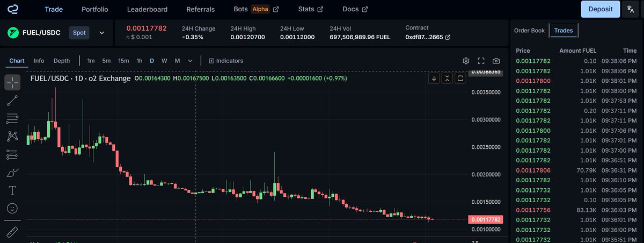This screenshot has width=644, height=243.
Task: Click the o2 exchange logo
Action: (12, 9)
